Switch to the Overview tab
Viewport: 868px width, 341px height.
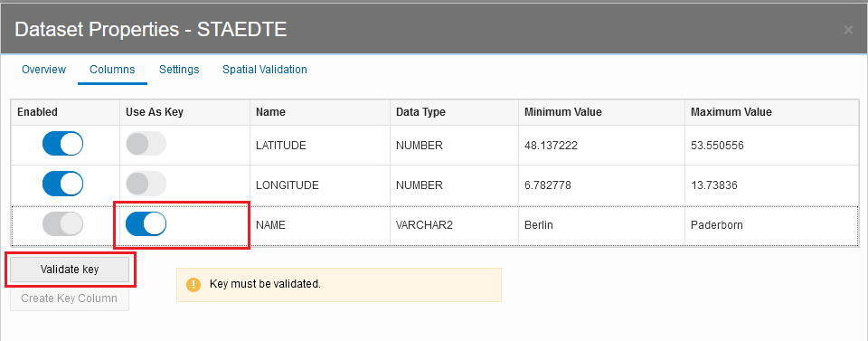pyautogui.click(x=43, y=70)
